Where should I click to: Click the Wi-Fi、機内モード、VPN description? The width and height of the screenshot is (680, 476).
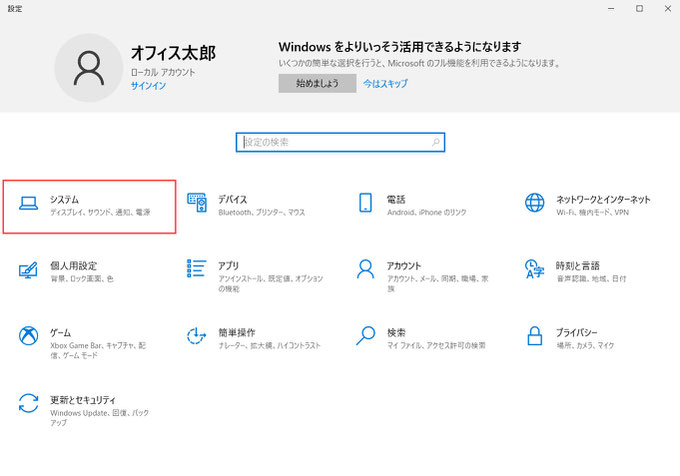[592, 212]
